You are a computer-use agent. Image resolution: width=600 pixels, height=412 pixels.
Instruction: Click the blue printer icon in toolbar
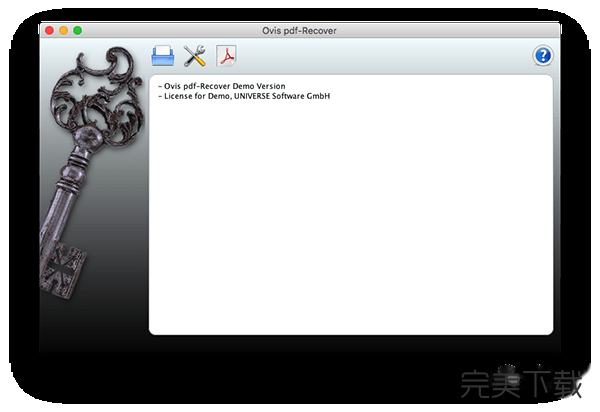(x=162, y=56)
